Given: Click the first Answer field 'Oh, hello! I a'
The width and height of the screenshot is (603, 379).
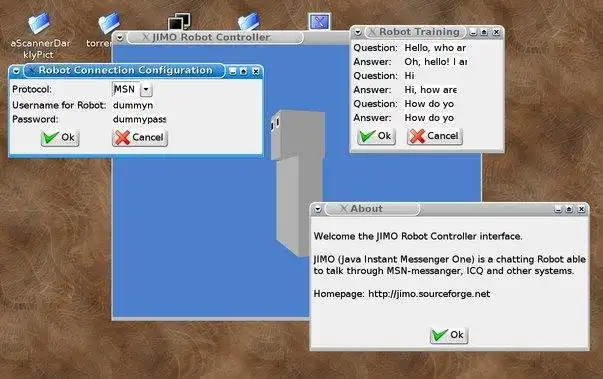Looking at the screenshot, I should point(435,62).
